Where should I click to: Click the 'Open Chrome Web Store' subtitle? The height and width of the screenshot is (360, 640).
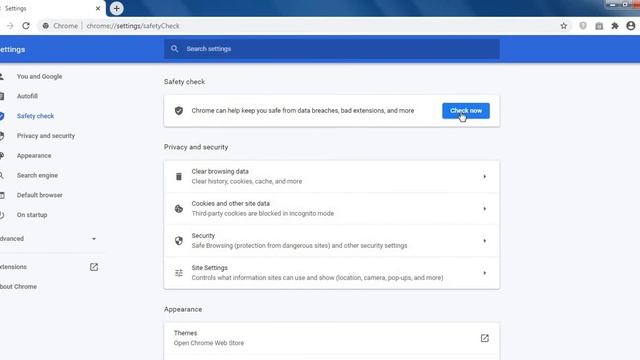(209, 343)
